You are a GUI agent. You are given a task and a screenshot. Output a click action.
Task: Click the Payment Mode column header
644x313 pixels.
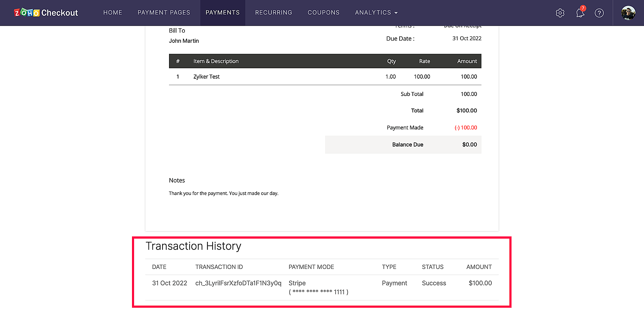pos(311,267)
